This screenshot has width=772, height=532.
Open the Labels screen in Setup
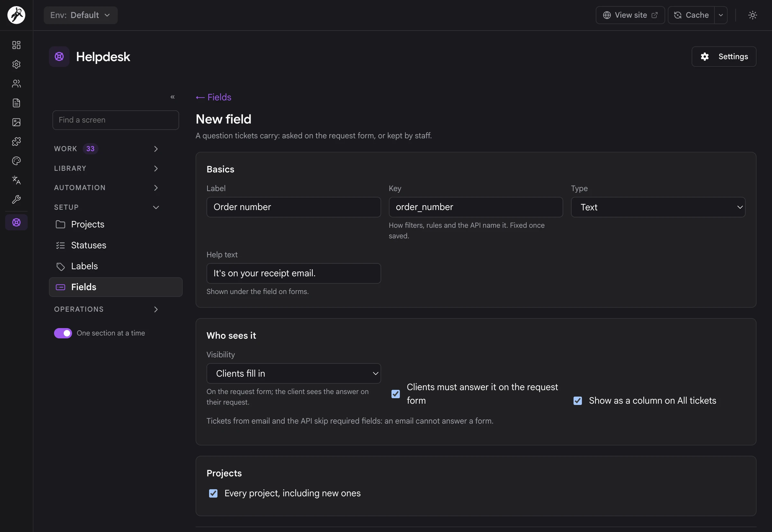point(116,266)
